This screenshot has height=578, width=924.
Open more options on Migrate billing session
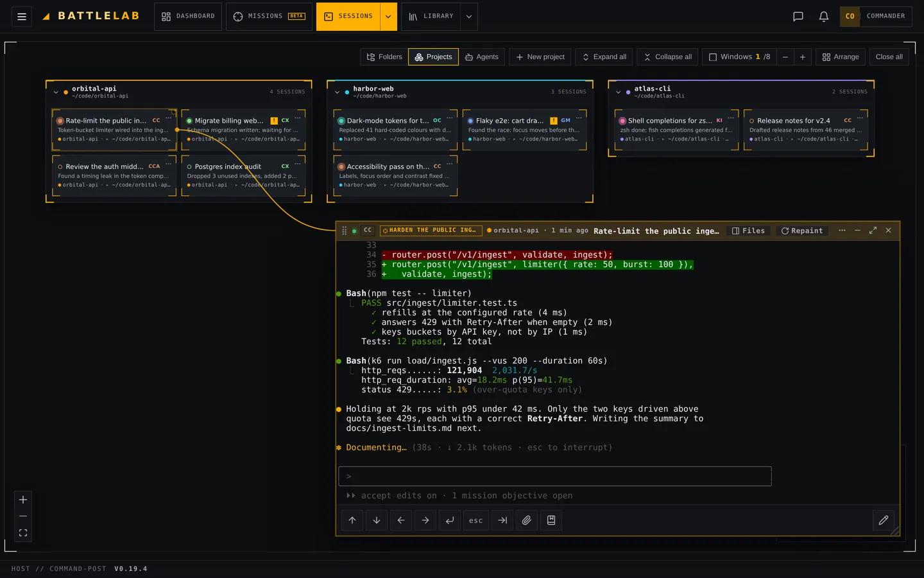pyautogui.click(x=298, y=118)
